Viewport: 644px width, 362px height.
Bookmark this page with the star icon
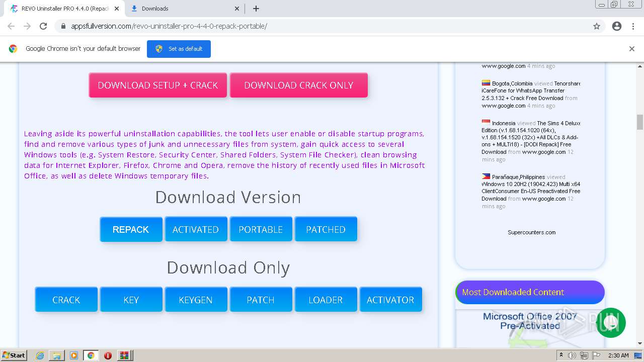coord(597,26)
